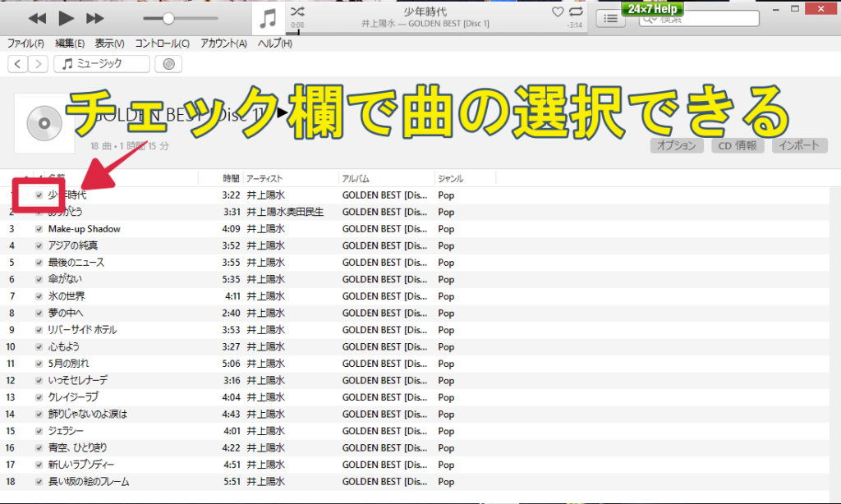Screen dimensions: 841x504
Task: Go back with the left chevron button
Action: click(x=18, y=64)
